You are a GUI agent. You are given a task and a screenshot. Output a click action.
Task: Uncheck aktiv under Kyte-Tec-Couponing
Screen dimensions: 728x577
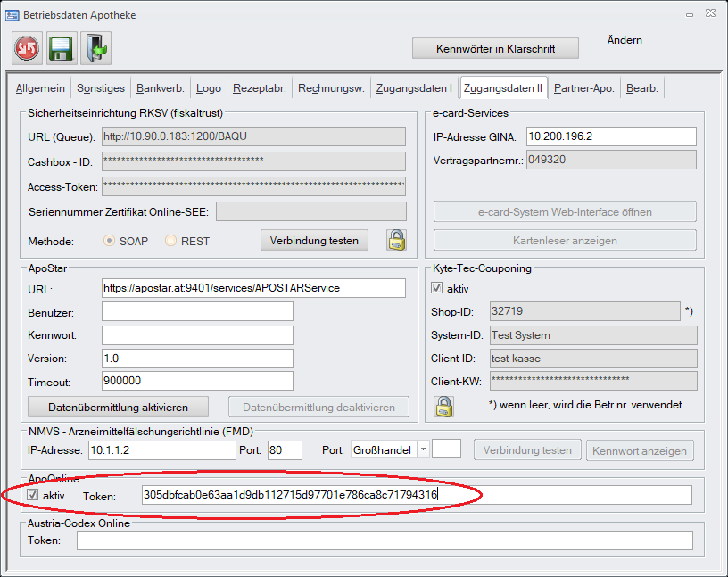(x=436, y=289)
